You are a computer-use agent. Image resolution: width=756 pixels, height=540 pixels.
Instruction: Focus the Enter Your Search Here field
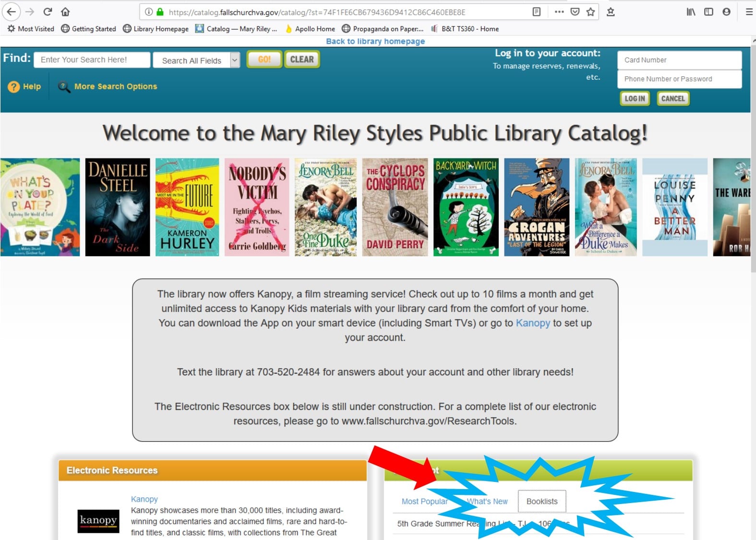coord(92,60)
